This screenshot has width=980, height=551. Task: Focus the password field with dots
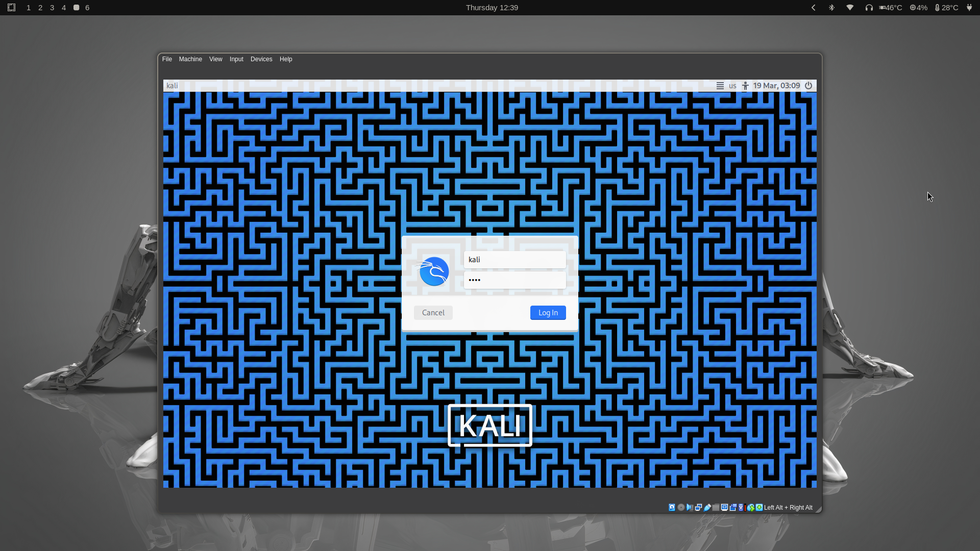(x=514, y=280)
